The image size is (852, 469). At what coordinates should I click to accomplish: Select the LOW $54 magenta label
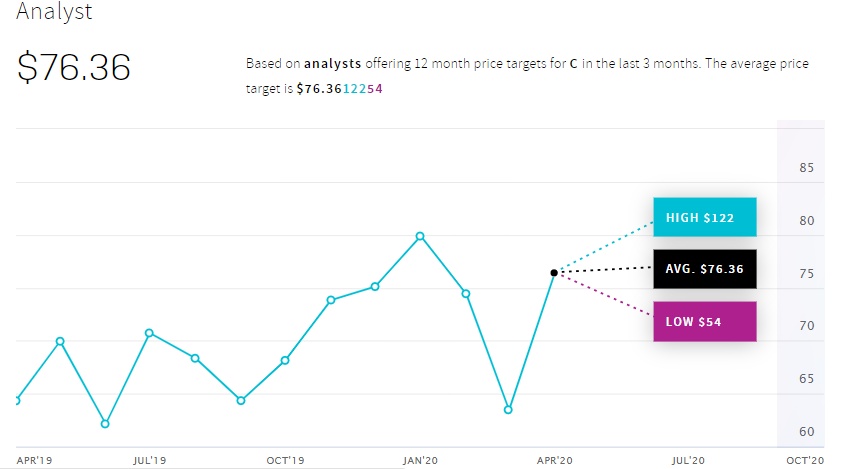click(704, 321)
